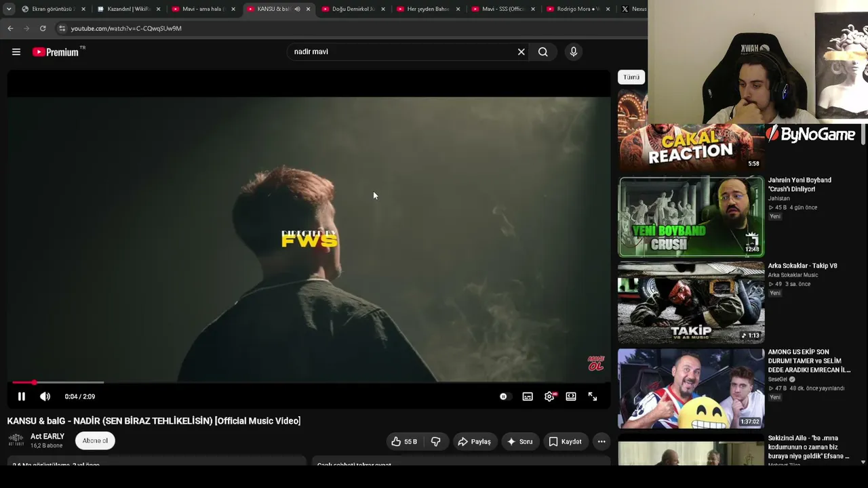Run search with magnifier button
This screenshot has height=488, width=868.
tap(543, 52)
